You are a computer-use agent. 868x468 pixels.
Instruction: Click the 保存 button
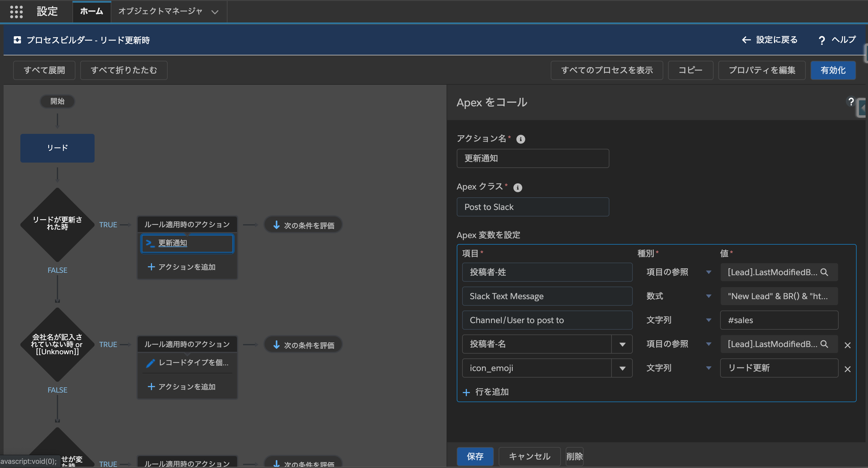[475, 456]
